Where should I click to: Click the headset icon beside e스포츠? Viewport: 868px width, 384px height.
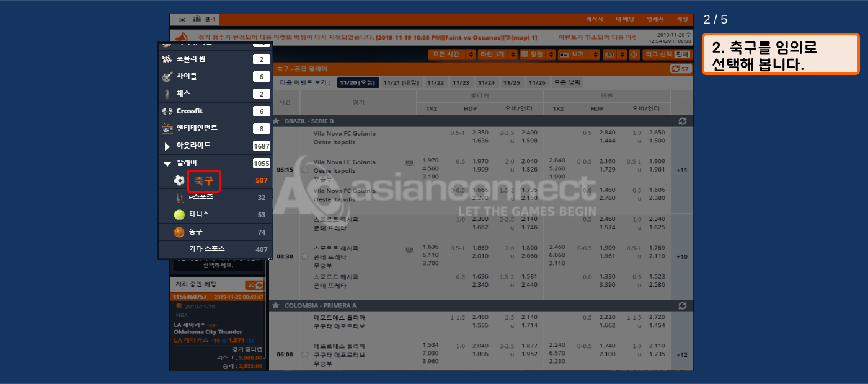pyautogui.click(x=179, y=197)
